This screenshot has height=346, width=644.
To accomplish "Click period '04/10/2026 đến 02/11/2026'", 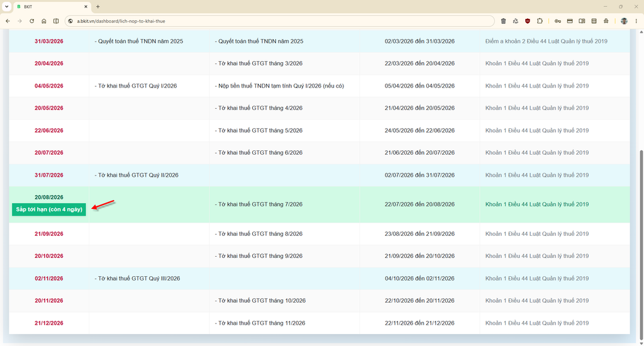I will (419, 278).
